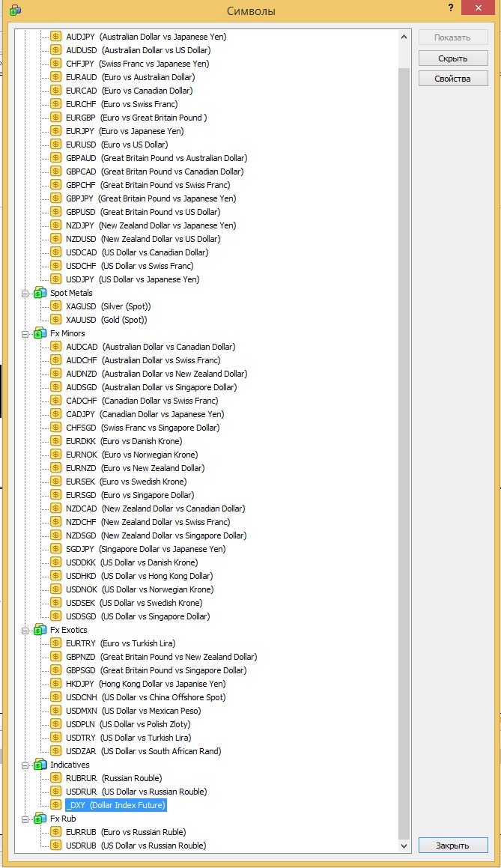Select AUDNZD in Fx Minors
The image size is (501, 868).
[x=156, y=374]
